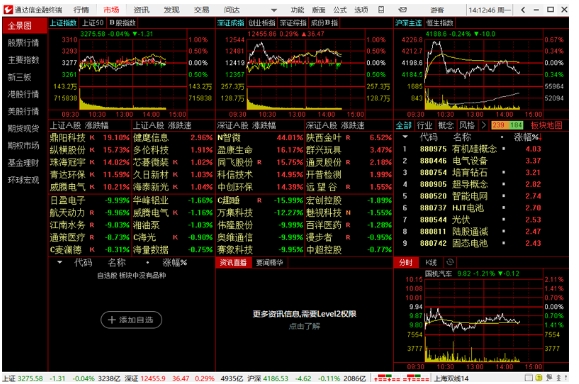Switch to the 创业板指 index tab
The image size is (579, 384).
[262, 23]
